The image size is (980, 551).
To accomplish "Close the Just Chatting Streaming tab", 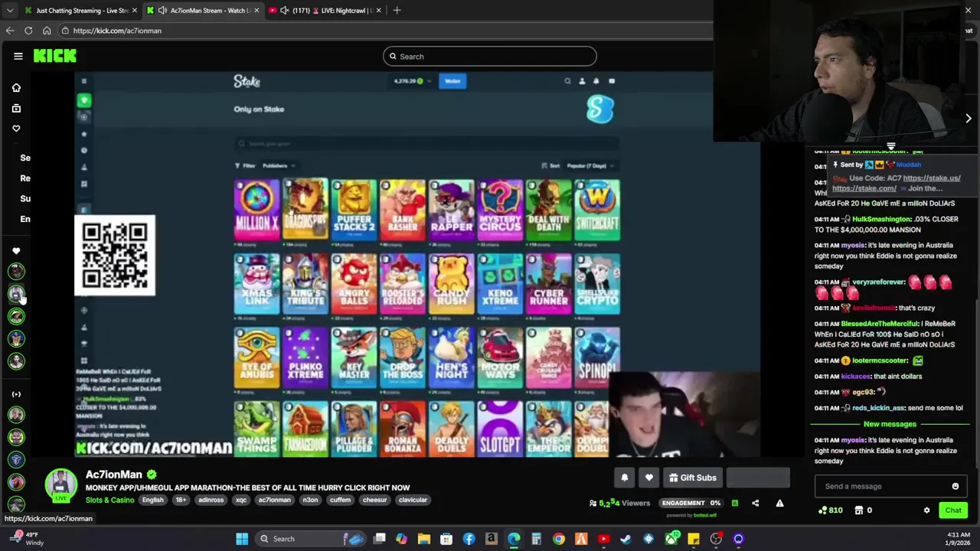I will [x=135, y=11].
